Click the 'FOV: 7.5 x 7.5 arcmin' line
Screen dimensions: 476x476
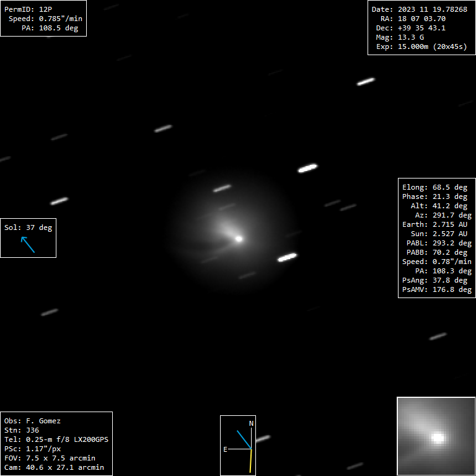(x=50, y=459)
